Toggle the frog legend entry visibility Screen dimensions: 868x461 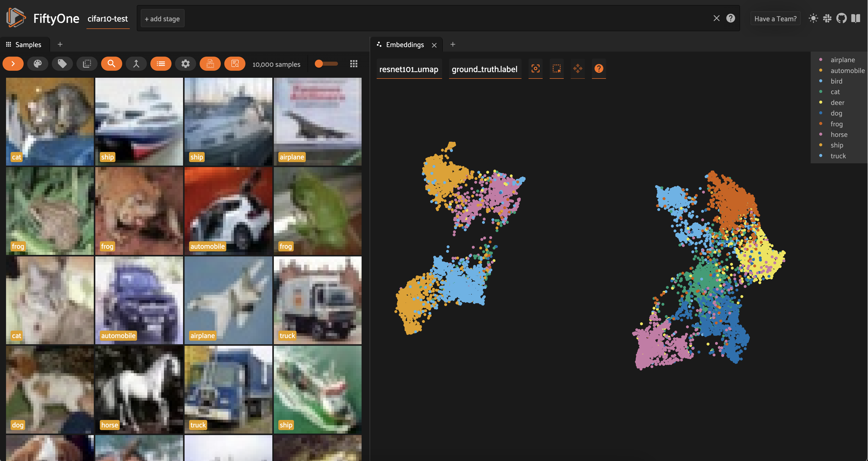[836, 124]
